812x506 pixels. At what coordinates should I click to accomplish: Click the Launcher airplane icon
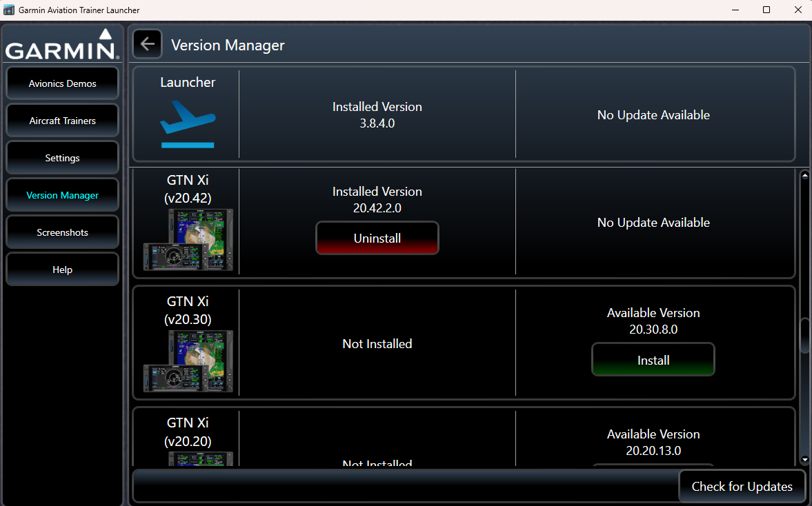pos(188,124)
